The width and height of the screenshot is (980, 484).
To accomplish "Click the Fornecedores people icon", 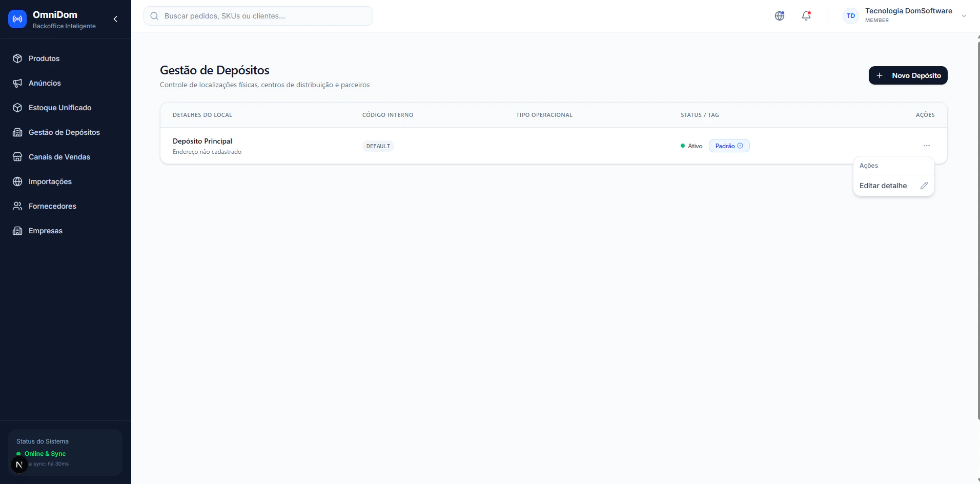I will (17, 206).
